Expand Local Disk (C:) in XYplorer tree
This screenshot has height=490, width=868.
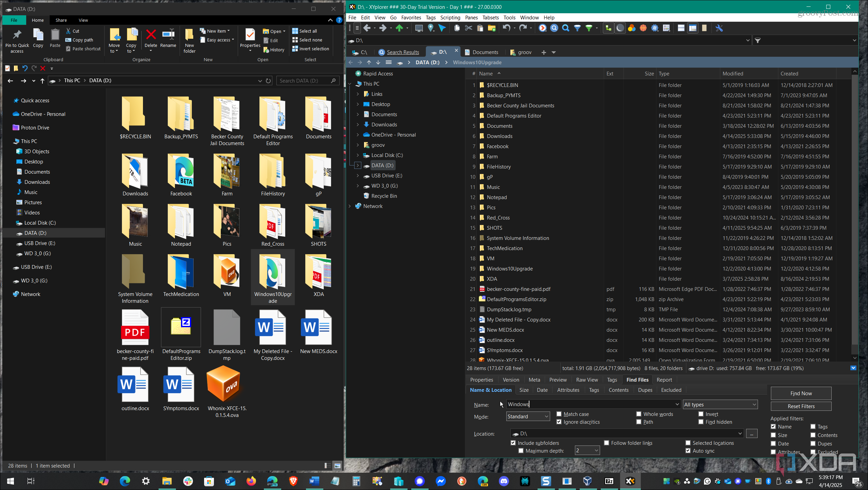point(358,155)
